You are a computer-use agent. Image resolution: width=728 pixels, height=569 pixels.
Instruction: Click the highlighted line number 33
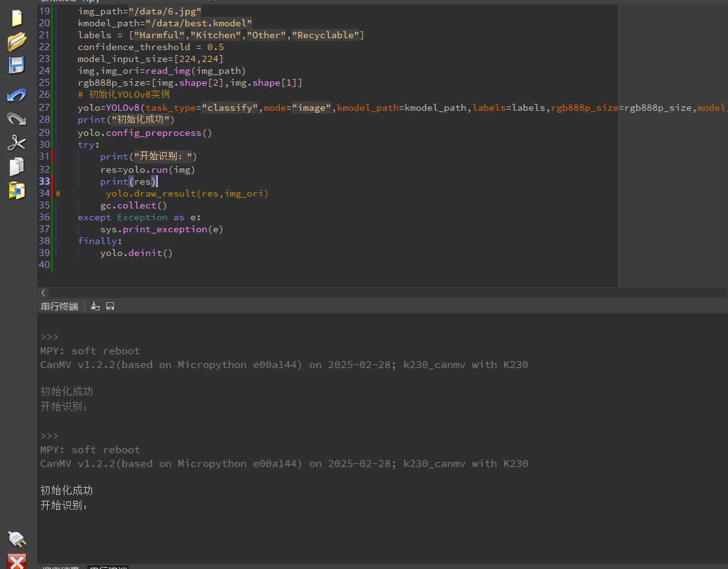44,181
